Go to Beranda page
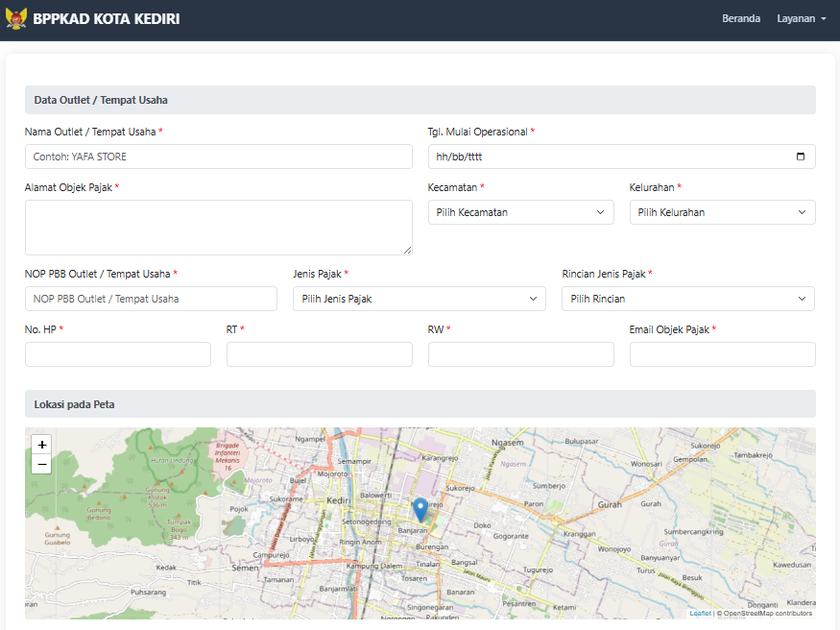Screen dimensions: 840x630 click(740, 19)
